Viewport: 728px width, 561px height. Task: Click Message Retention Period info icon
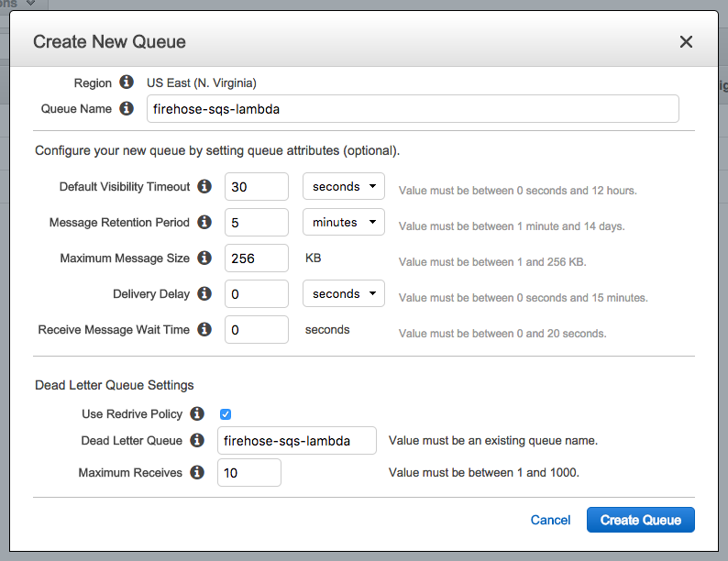point(204,222)
